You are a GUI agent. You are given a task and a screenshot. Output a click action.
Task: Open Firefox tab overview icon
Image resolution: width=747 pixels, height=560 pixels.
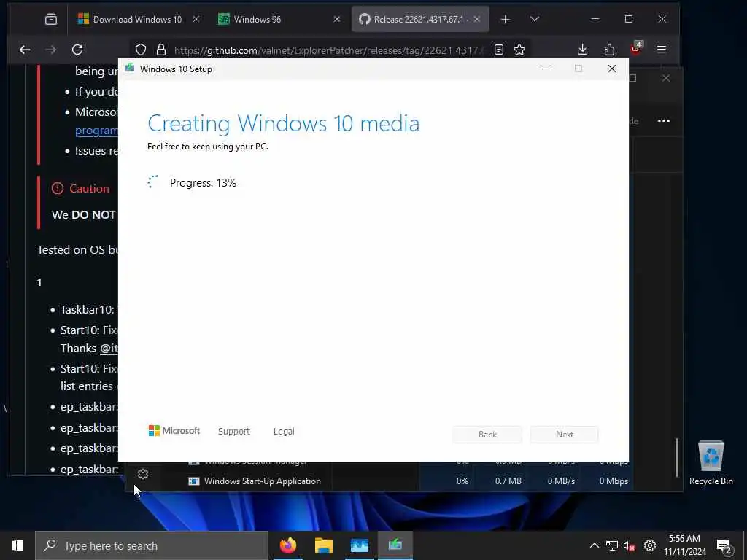tap(51, 19)
